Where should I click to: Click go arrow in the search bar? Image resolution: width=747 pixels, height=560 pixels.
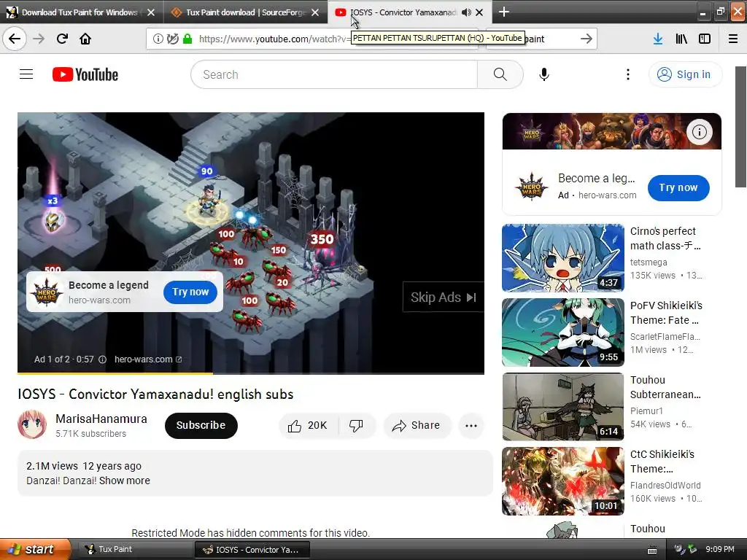click(587, 39)
